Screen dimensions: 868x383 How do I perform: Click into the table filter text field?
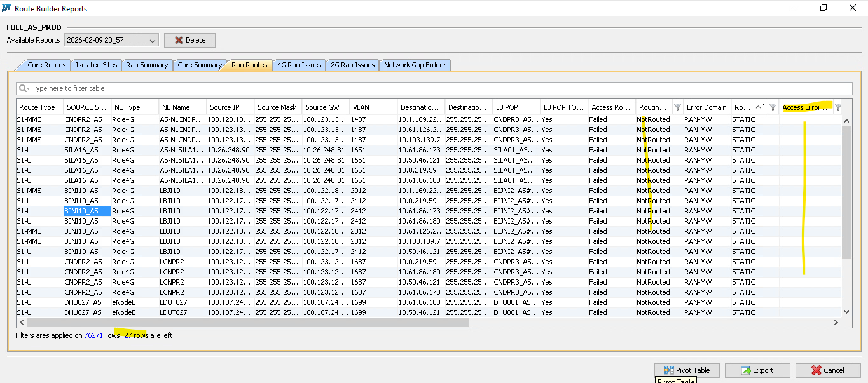coord(439,88)
